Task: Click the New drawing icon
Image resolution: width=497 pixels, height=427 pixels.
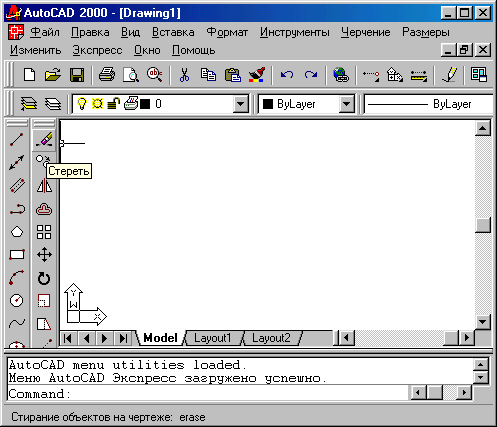Action: (30, 75)
